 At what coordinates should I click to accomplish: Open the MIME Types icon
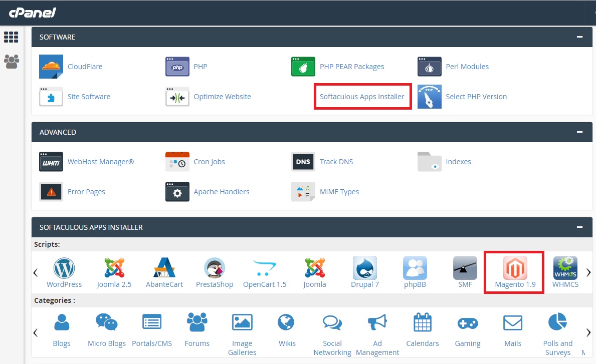point(303,192)
